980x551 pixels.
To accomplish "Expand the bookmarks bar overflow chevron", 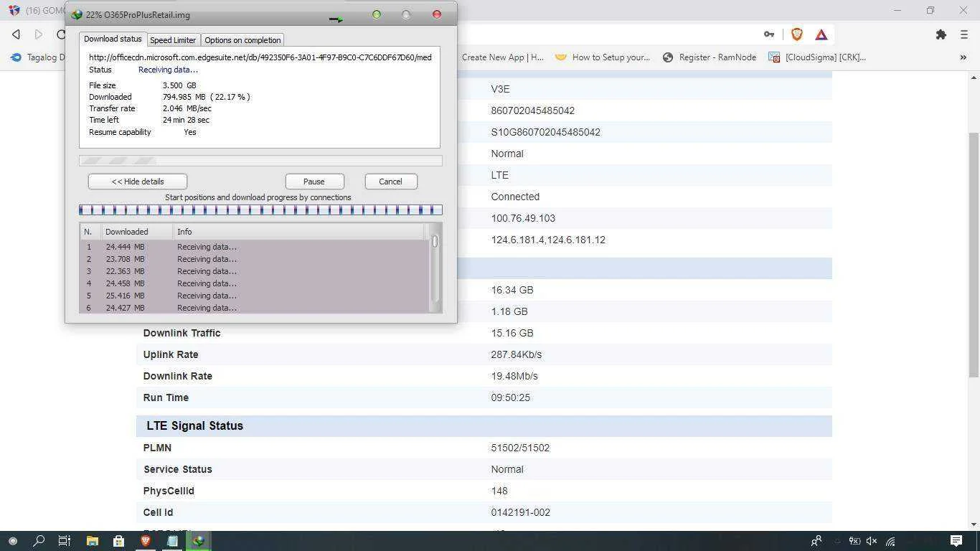I will click(x=963, y=57).
